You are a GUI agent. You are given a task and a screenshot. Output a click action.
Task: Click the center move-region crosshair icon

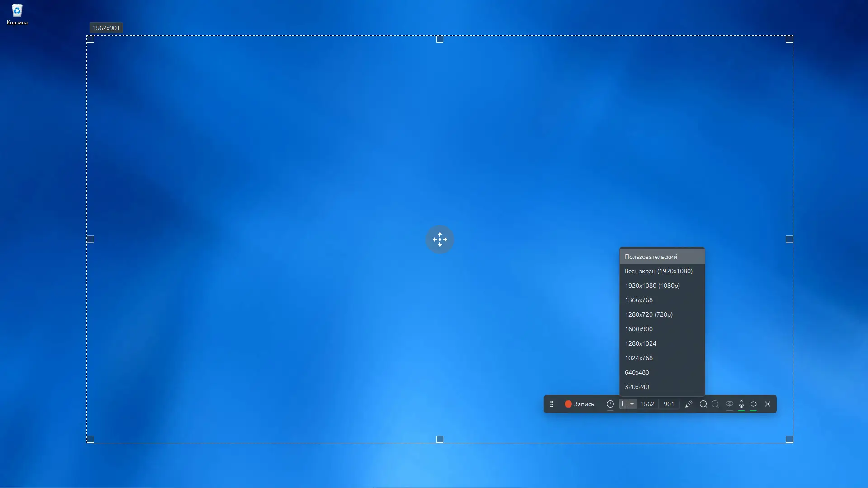[x=439, y=239]
